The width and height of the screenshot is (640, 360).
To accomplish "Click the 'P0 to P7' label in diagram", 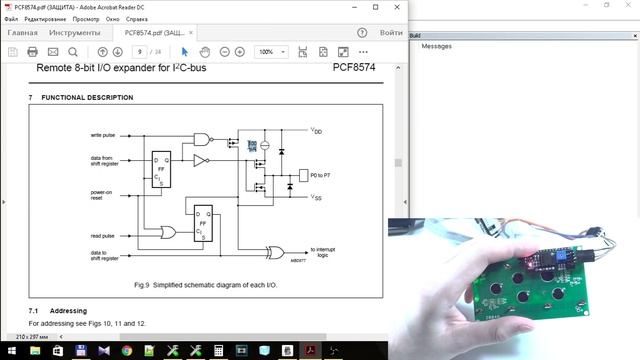I will coord(320,175).
